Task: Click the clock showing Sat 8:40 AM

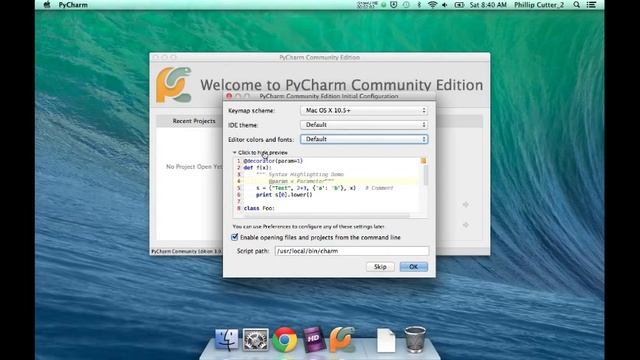Action: pyautogui.click(x=488, y=5)
